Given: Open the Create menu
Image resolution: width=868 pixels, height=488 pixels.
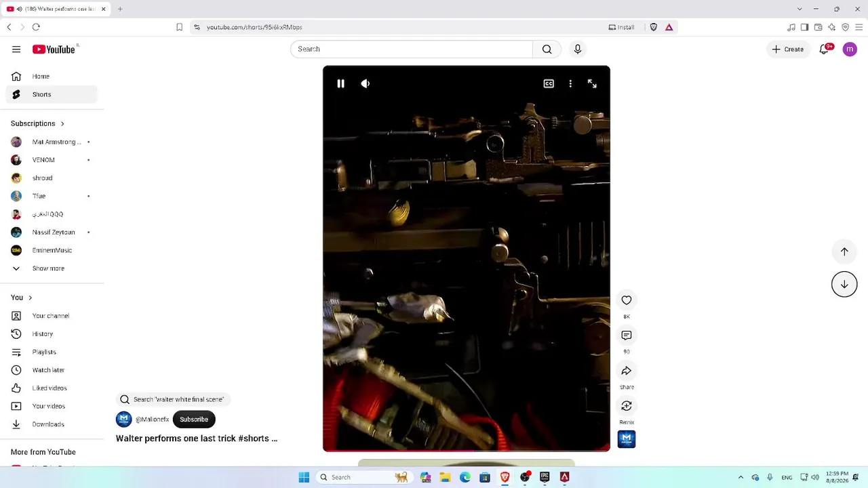Looking at the screenshot, I should [787, 49].
